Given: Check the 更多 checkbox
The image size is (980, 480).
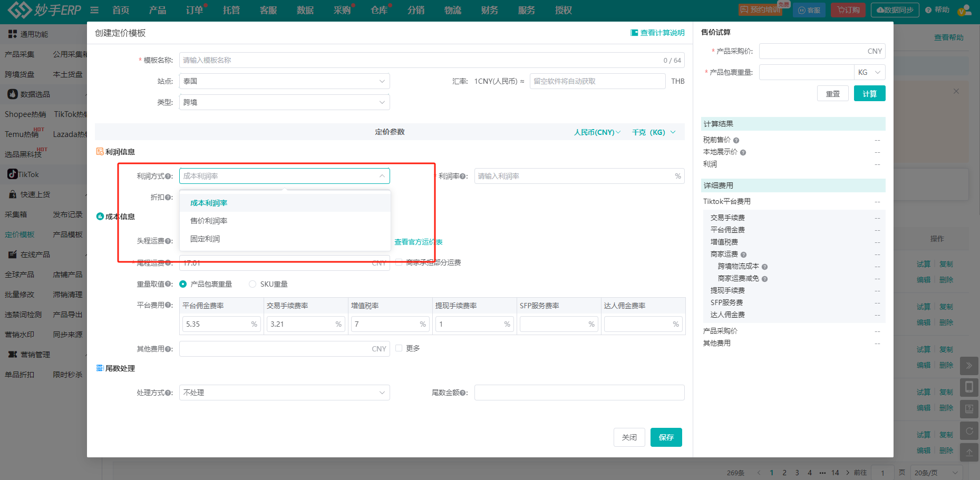Looking at the screenshot, I should pos(399,348).
